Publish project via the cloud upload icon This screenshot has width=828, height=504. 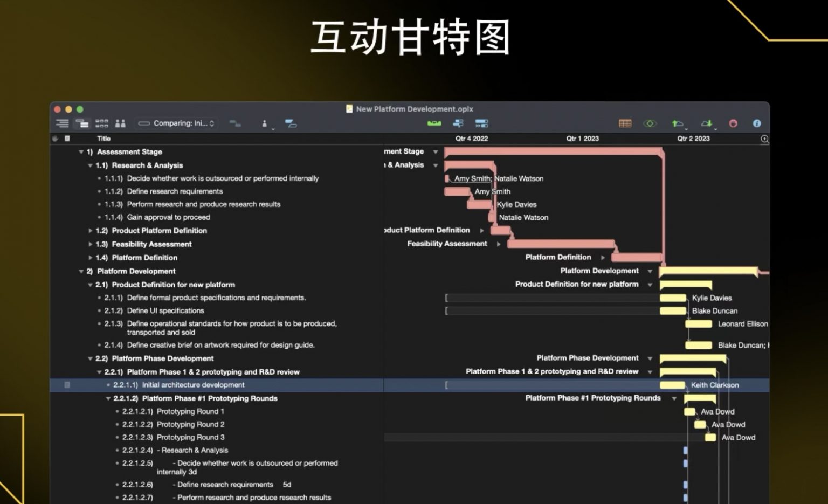678,123
